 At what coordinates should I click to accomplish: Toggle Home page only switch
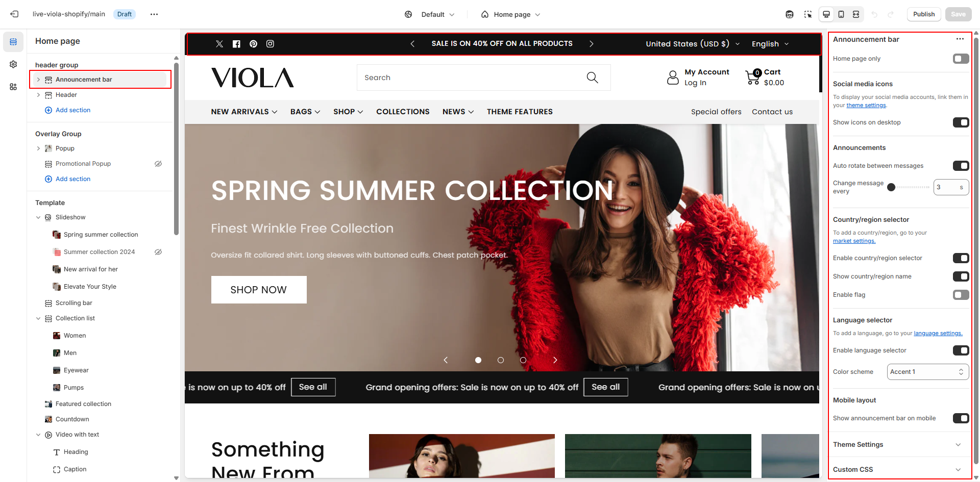tap(961, 59)
